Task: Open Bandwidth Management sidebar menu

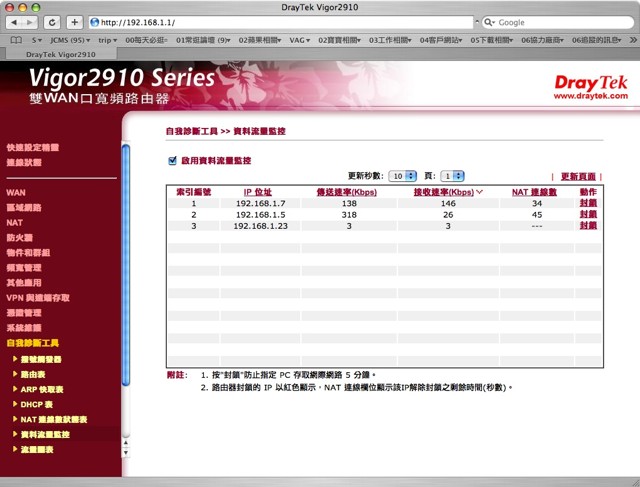Action: pos(24,268)
